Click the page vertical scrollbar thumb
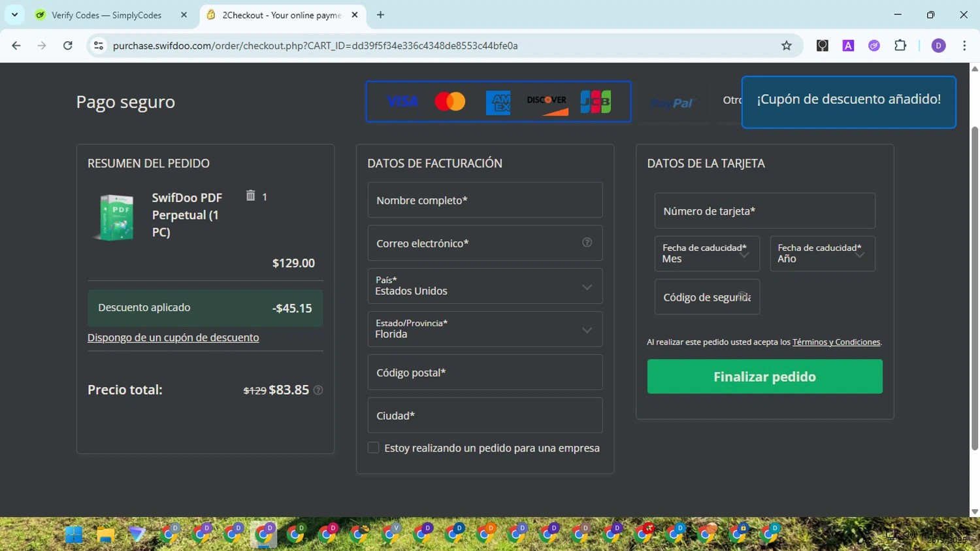The height and width of the screenshot is (551, 980). click(x=975, y=288)
